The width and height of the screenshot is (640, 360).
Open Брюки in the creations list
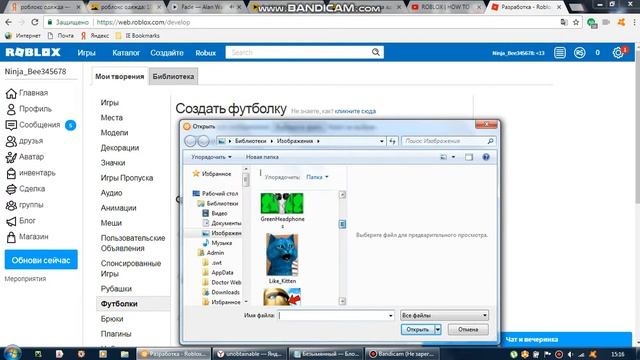click(x=112, y=319)
